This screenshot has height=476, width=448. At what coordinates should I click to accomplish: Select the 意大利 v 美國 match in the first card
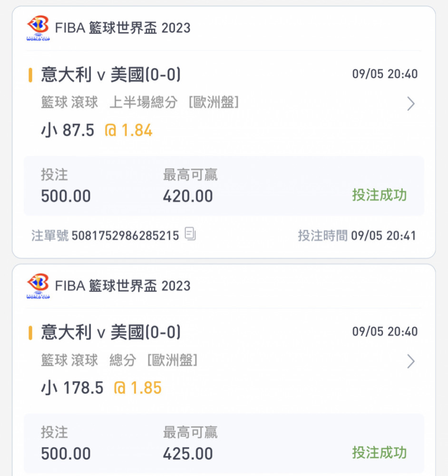111,75
